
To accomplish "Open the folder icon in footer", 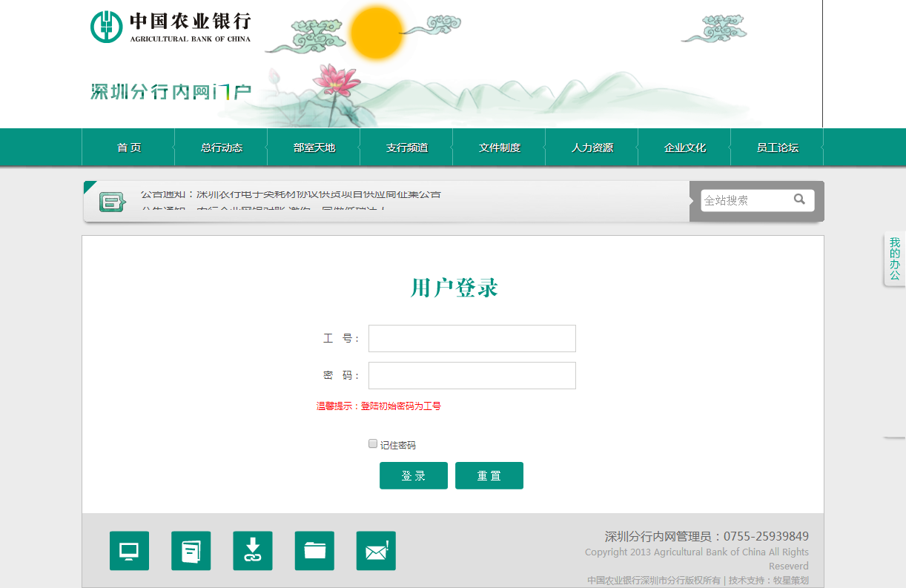I will pyautogui.click(x=314, y=551).
